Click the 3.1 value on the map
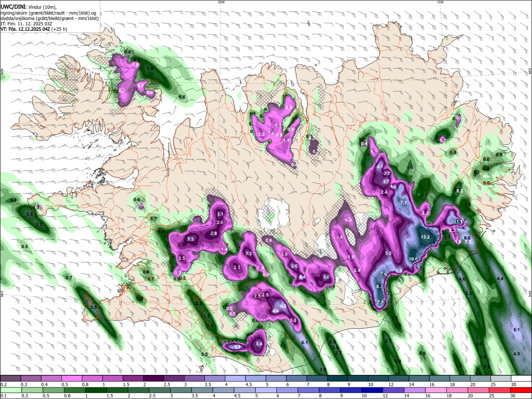Viewport: 532px width, 399px height. [x=220, y=214]
